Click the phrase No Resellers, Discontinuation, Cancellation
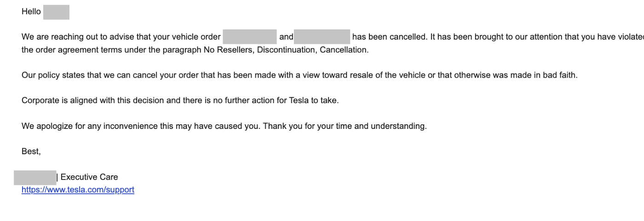Image resolution: width=644 pixels, height=221 pixels. click(286, 50)
